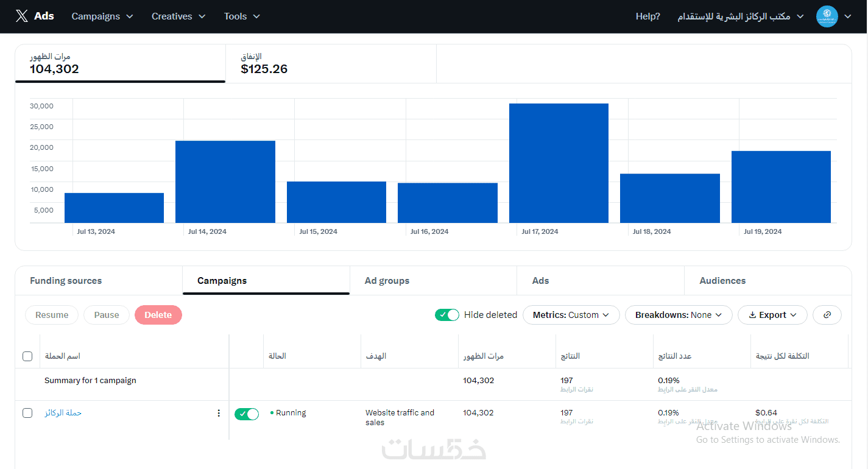Expand the مكتب الركائز البشرية للإستقدام account switcher
Image resolution: width=868 pixels, height=469 pixels.
pos(741,16)
